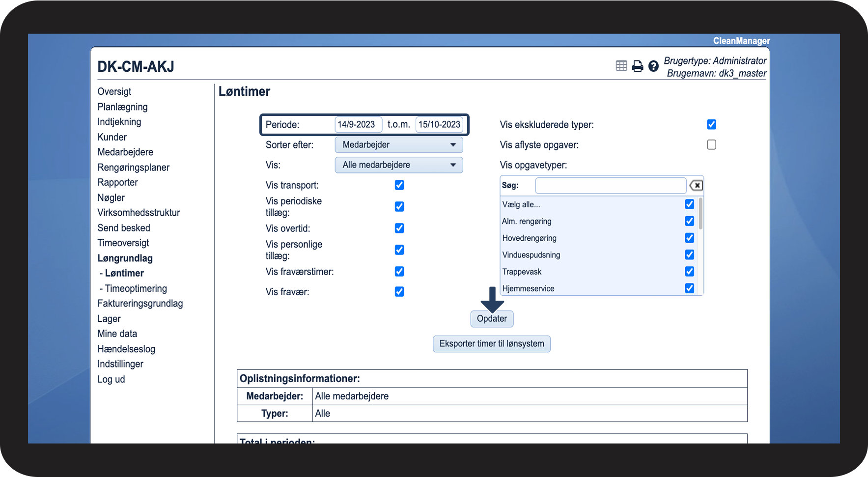Toggle the Vinduespudsning task type checkbox
This screenshot has width=868, height=477.
pos(690,254)
